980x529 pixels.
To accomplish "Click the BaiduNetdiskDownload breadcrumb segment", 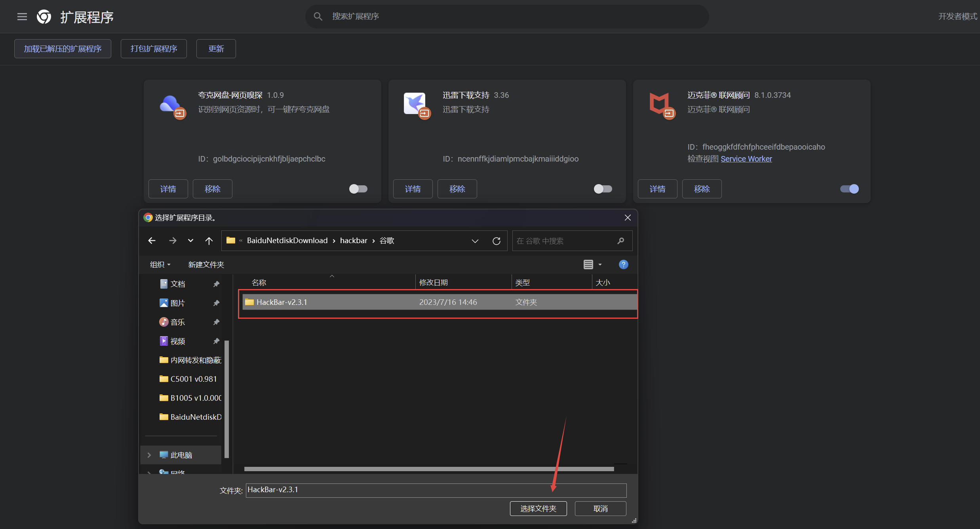I will coord(287,240).
